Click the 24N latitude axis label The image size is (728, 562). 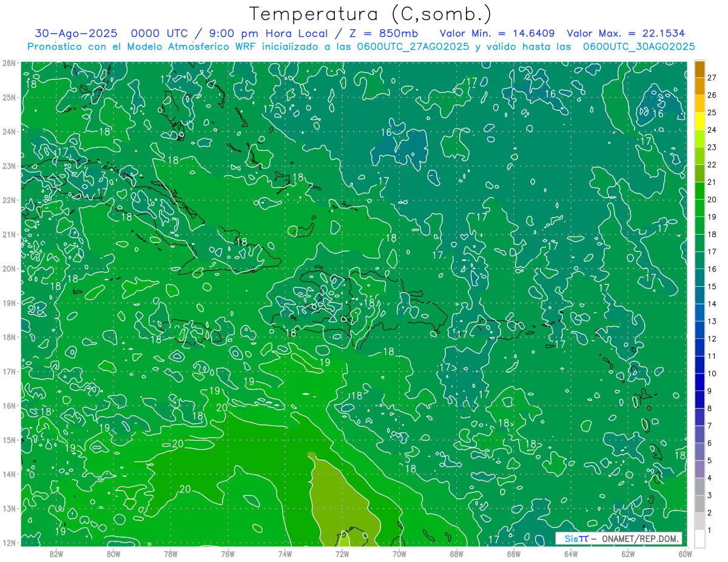point(8,131)
